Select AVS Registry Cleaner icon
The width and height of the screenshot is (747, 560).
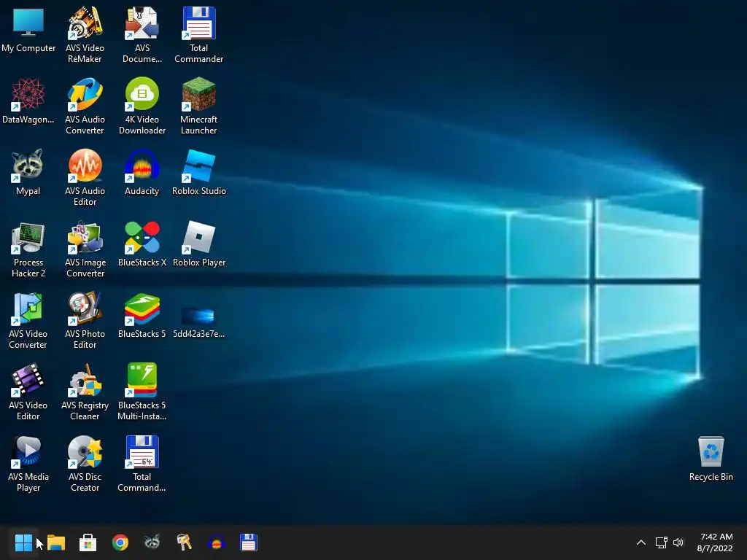pyautogui.click(x=85, y=392)
